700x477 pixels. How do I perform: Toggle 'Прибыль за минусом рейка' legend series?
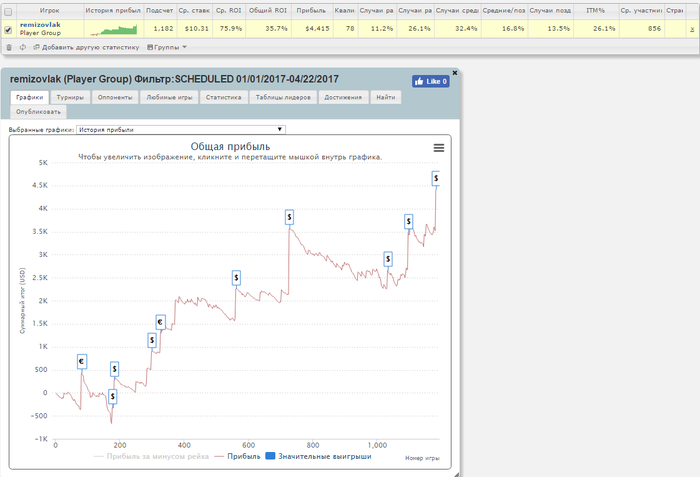[151, 456]
